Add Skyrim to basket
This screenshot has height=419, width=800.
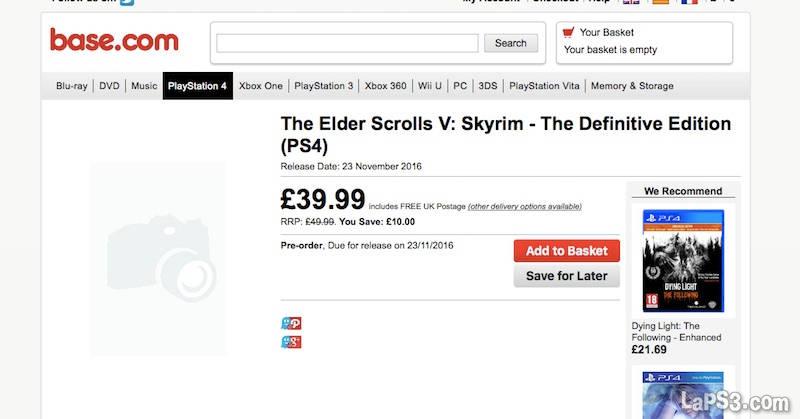[566, 251]
